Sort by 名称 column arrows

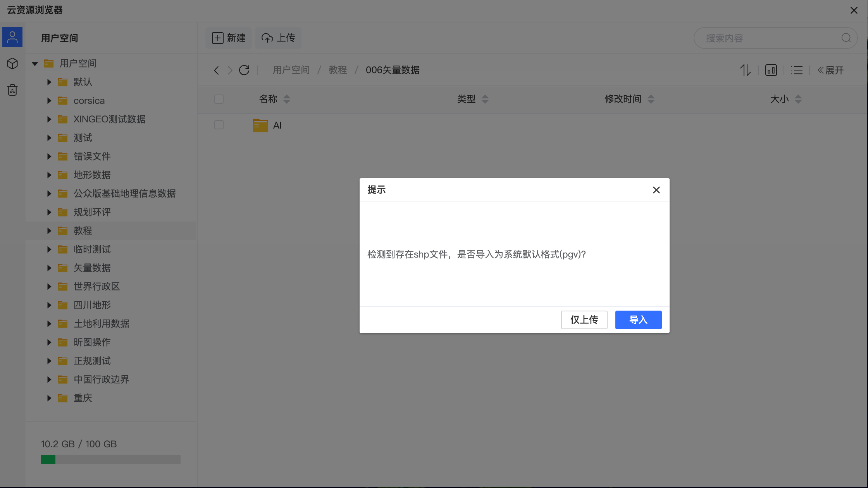[x=287, y=99]
